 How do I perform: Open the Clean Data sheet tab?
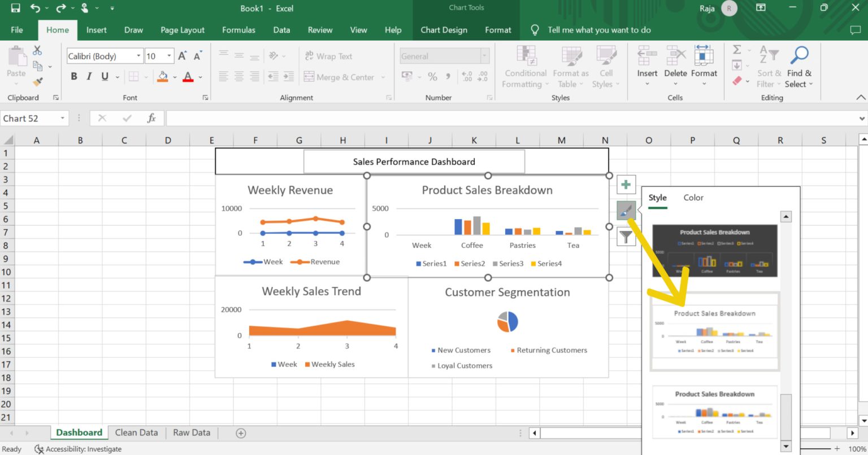tap(136, 432)
